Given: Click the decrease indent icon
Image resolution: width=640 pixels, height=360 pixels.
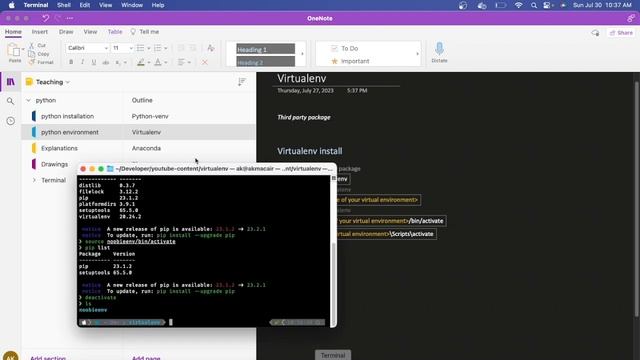Looking at the screenshot, I should 181,48.
